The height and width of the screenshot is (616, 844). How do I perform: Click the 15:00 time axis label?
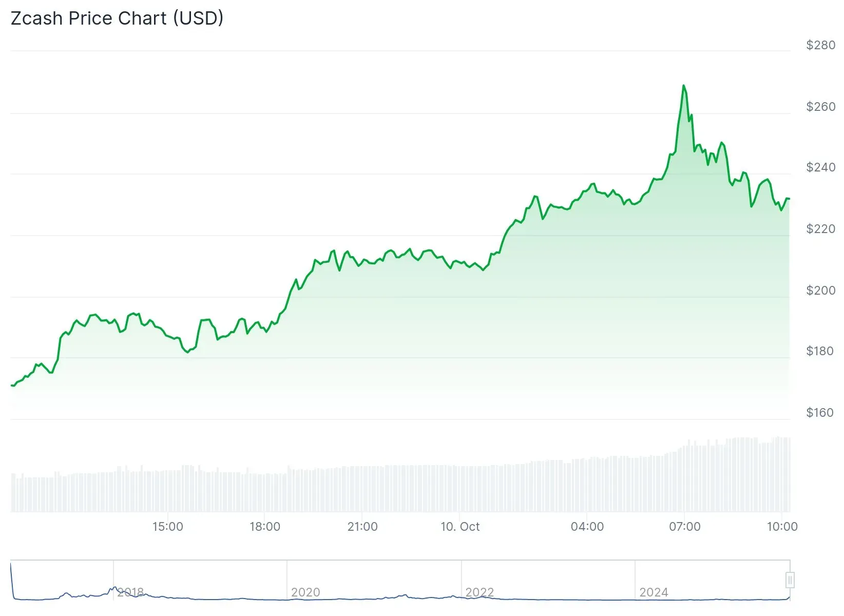click(167, 527)
